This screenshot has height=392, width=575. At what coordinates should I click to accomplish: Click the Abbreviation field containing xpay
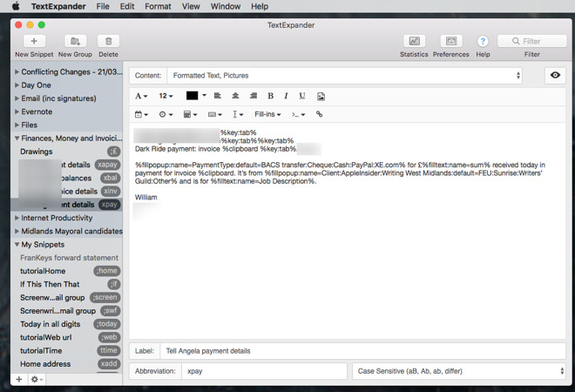point(264,371)
